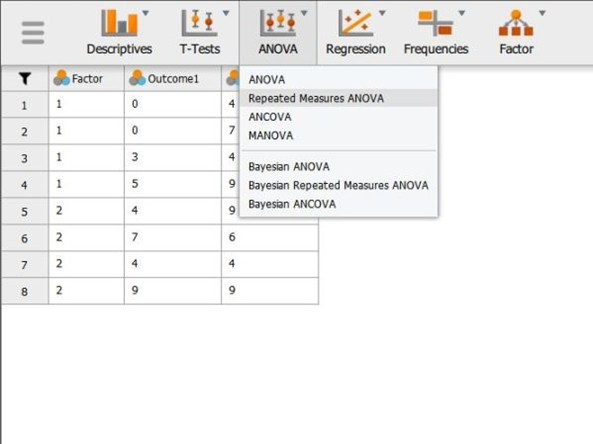This screenshot has height=444, width=593.
Task: Click Outcome1 cell in row 3
Action: pos(173,158)
